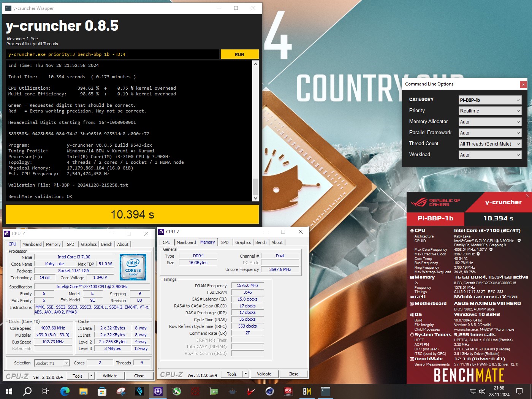Open the red FX taskbar icon
532x399 pixels.
click(288, 391)
